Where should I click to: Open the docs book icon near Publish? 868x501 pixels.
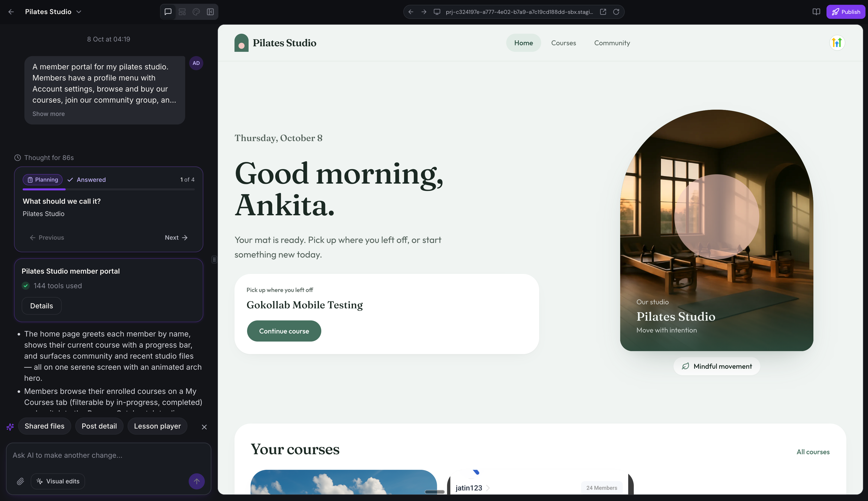(x=816, y=12)
